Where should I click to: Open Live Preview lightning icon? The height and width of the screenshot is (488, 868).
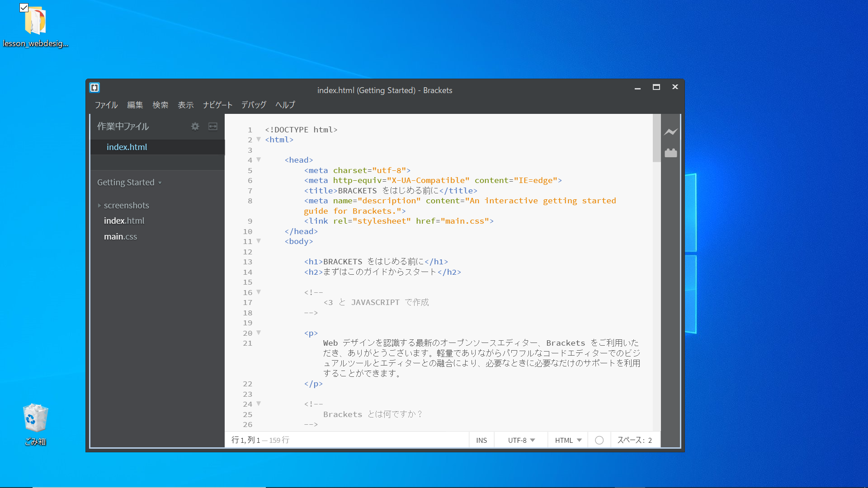(x=671, y=132)
